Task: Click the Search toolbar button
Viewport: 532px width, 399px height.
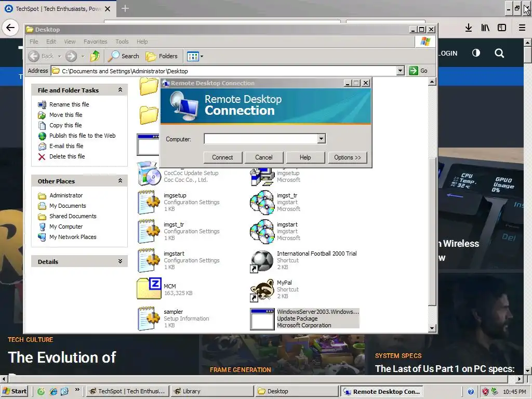Action: [x=124, y=56]
